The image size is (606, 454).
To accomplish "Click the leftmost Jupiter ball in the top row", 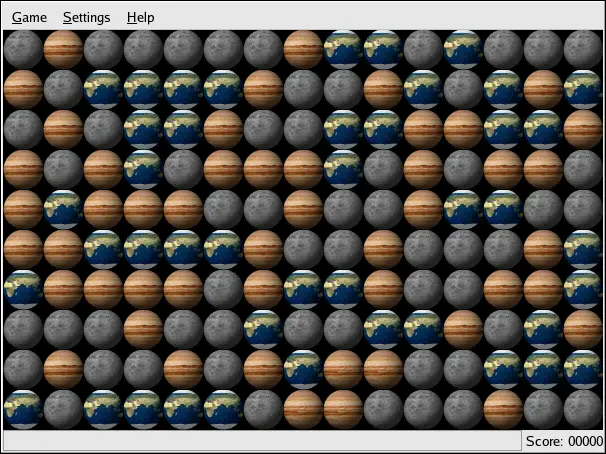I will [63, 49].
